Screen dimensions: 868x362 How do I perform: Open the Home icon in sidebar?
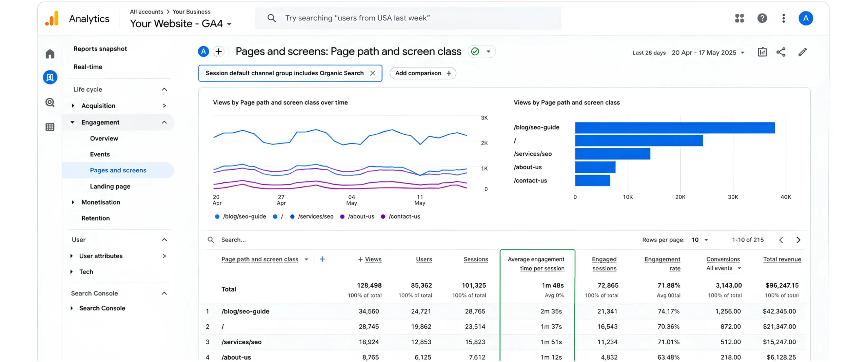[x=50, y=54]
